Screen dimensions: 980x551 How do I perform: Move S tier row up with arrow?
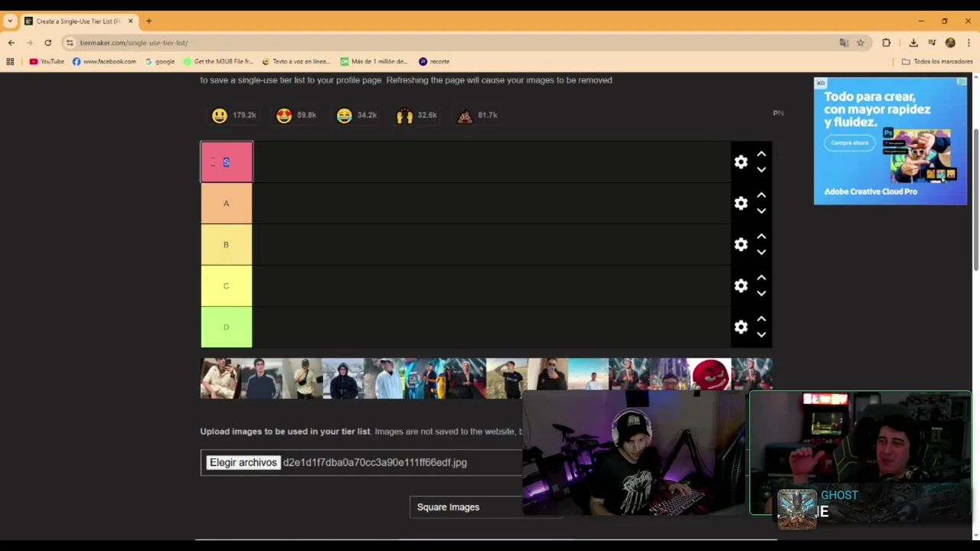[x=761, y=154]
